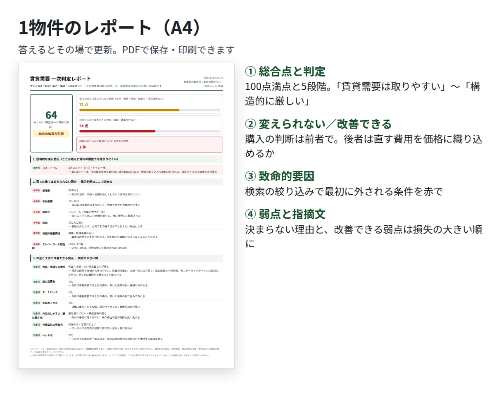Click the green 改善可 badge beside ペット可
The height and width of the screenshot is (420, 504).
click(36, 335)
